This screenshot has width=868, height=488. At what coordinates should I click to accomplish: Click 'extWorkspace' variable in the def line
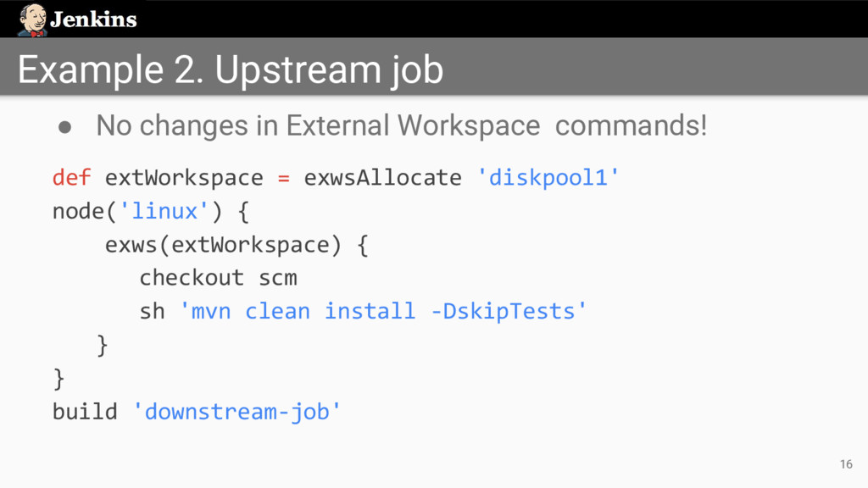(184, 178)
